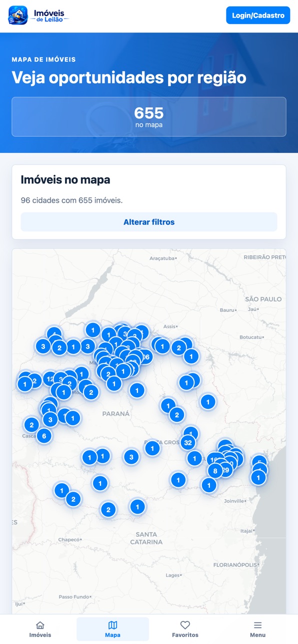Click the 655 no mapa counter box

(149, 117)
